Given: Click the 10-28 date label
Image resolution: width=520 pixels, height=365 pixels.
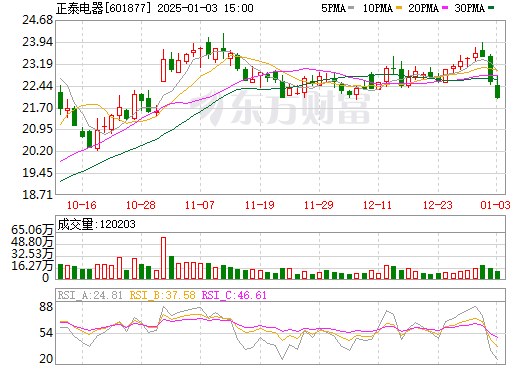Looking at the screenshot, I should [x=141, y=205].
